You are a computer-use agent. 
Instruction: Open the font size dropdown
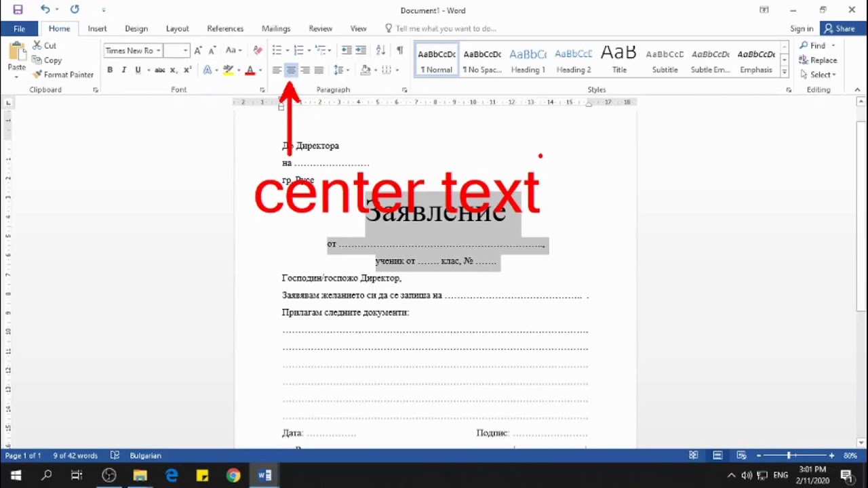click(x=185, y=50)
